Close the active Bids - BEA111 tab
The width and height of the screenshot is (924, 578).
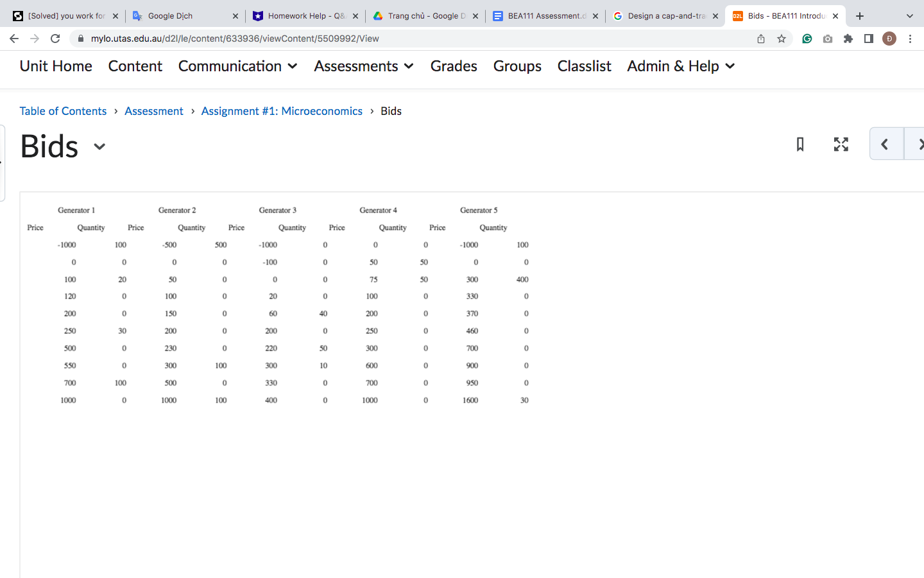835,16
